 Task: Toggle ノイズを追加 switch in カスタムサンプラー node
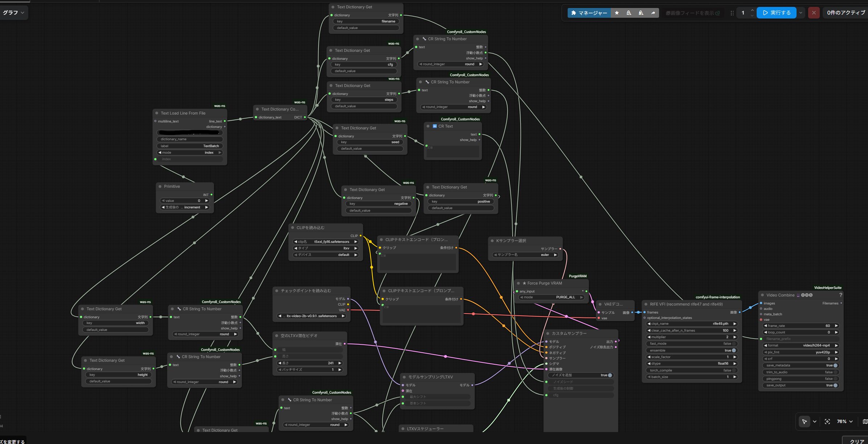[x=610, y=375]
